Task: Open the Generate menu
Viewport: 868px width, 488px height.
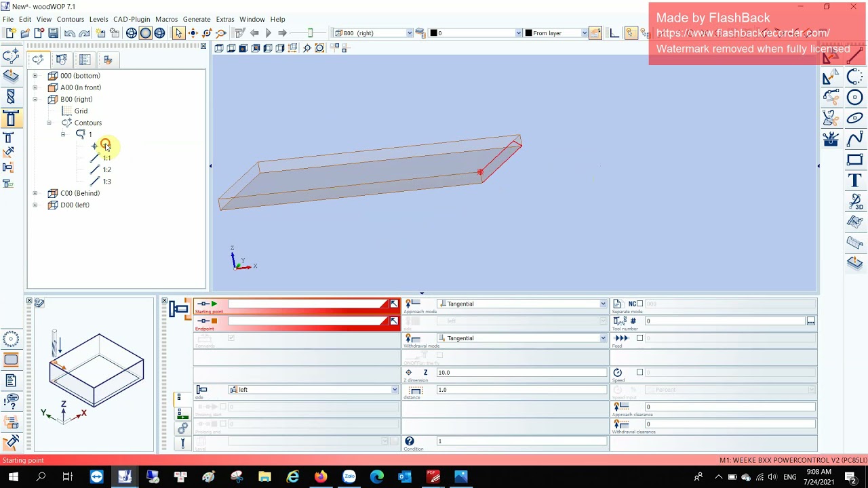Action: click(197, 19)
